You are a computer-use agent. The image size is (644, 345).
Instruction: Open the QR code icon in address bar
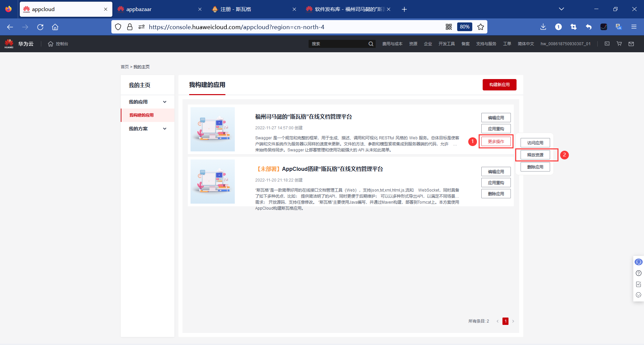coord(449,27)
